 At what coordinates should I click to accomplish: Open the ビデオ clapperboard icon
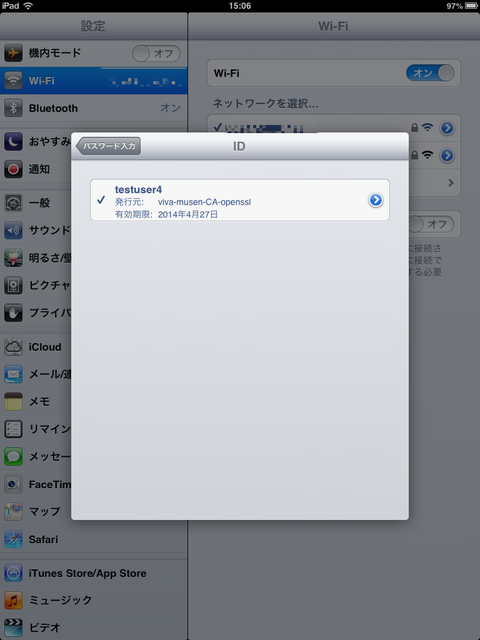13,627
